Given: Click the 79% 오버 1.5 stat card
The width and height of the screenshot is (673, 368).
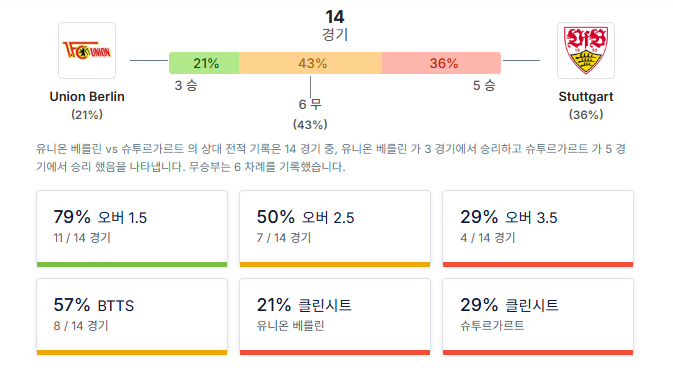Looking at the screenshot, I should coord(132,229).
